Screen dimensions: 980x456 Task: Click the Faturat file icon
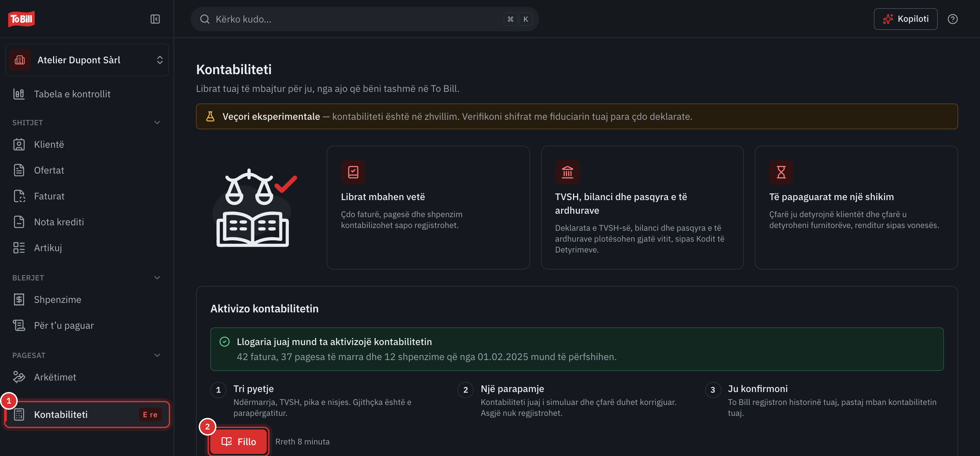[x=19, y=196]
